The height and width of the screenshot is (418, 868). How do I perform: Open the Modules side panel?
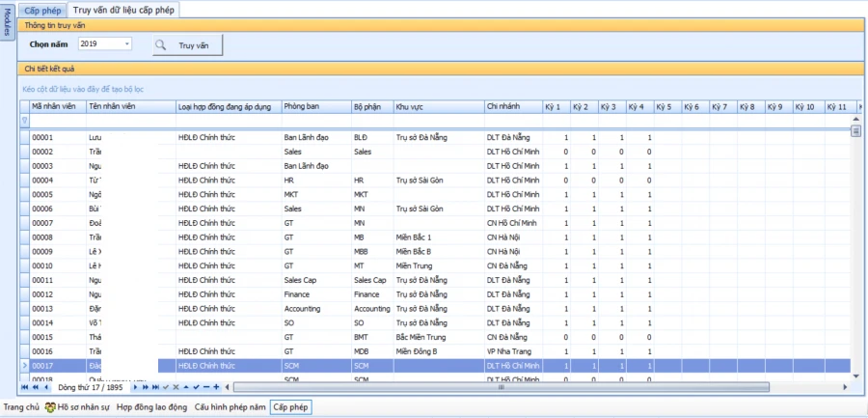7,21
